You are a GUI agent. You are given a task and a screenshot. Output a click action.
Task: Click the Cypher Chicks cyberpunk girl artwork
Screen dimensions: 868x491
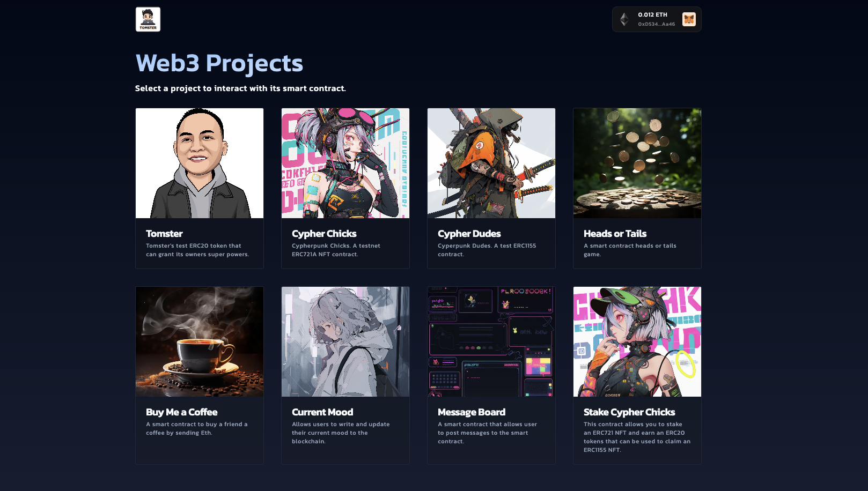coord(345,163)
